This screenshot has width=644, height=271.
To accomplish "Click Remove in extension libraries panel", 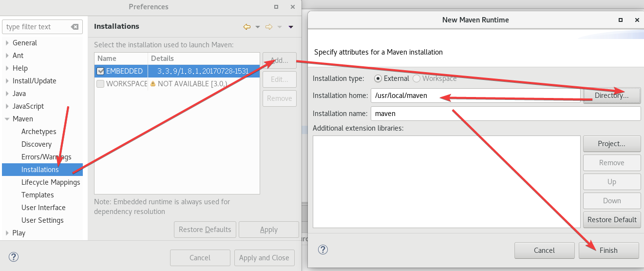I will [612, 163].
